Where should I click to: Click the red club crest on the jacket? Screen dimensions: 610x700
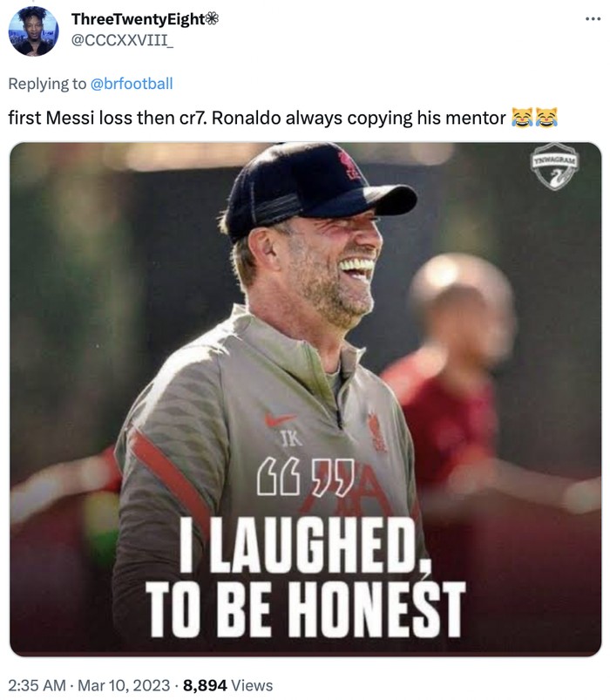376,432
